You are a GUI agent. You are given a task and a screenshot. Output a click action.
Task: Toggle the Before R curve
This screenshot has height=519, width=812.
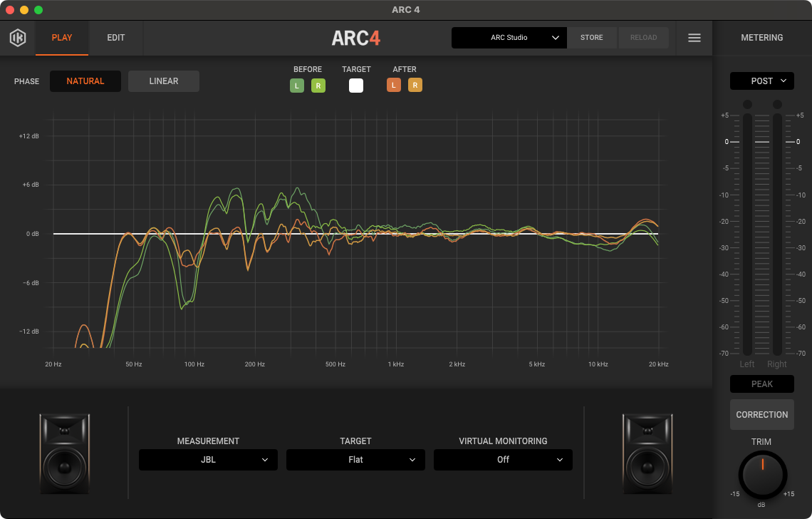point(318,86)
